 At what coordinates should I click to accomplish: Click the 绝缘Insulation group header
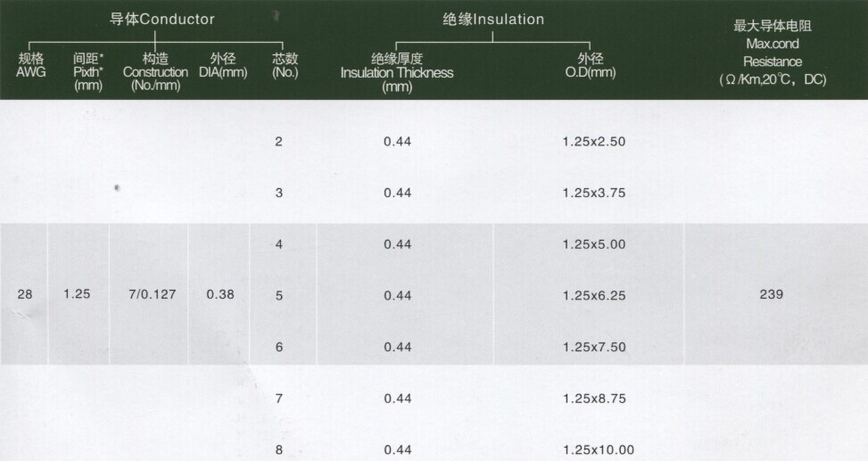click(x=493, y=19)
